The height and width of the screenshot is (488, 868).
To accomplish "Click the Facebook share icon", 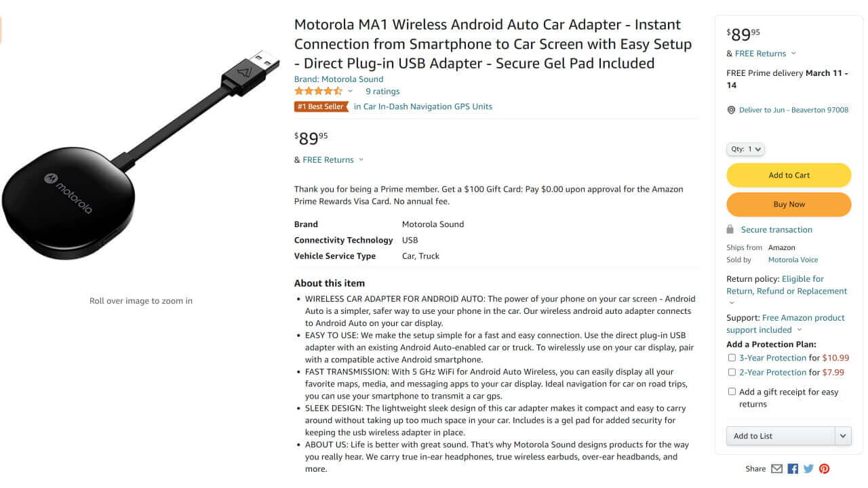I will [x=792, y=468].
